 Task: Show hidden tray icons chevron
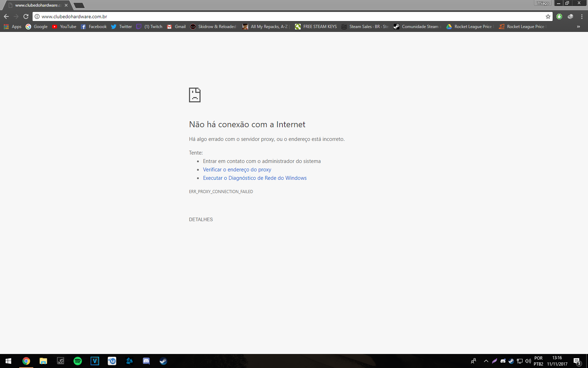click(486, 361)
